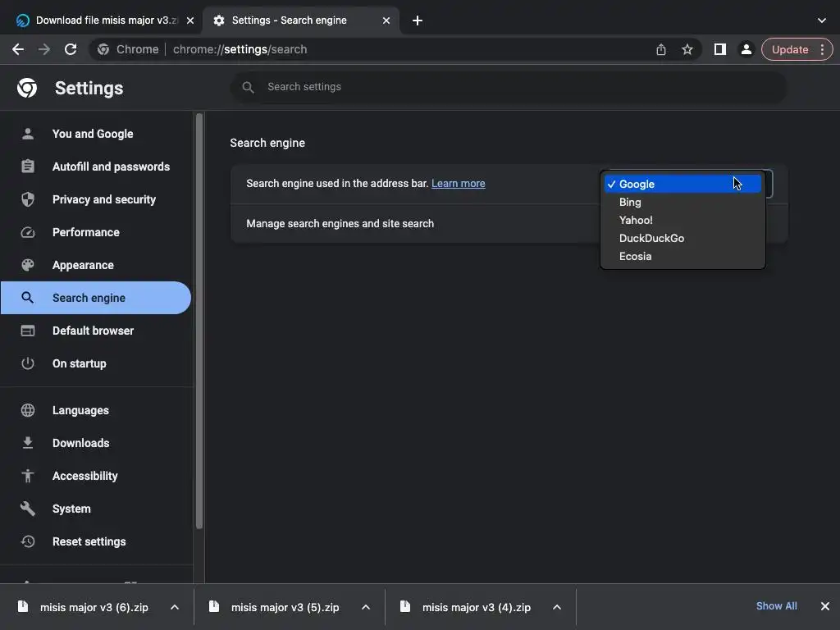This screenshot has width=840, height=630.
Task: Open the tab search chevron
Action: pos(822,21)
